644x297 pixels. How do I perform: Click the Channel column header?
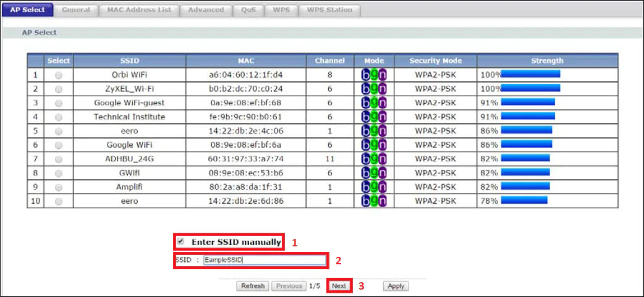(330, 61)
